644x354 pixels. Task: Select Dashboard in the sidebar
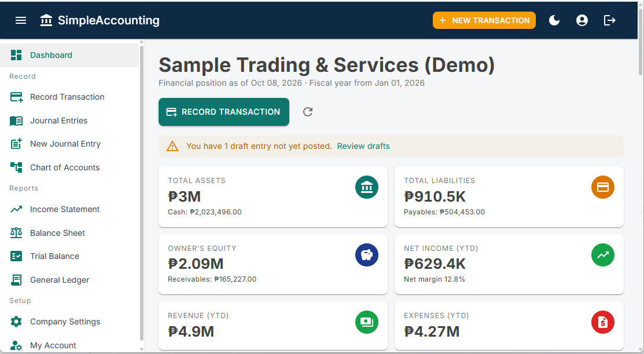(69, 55)
